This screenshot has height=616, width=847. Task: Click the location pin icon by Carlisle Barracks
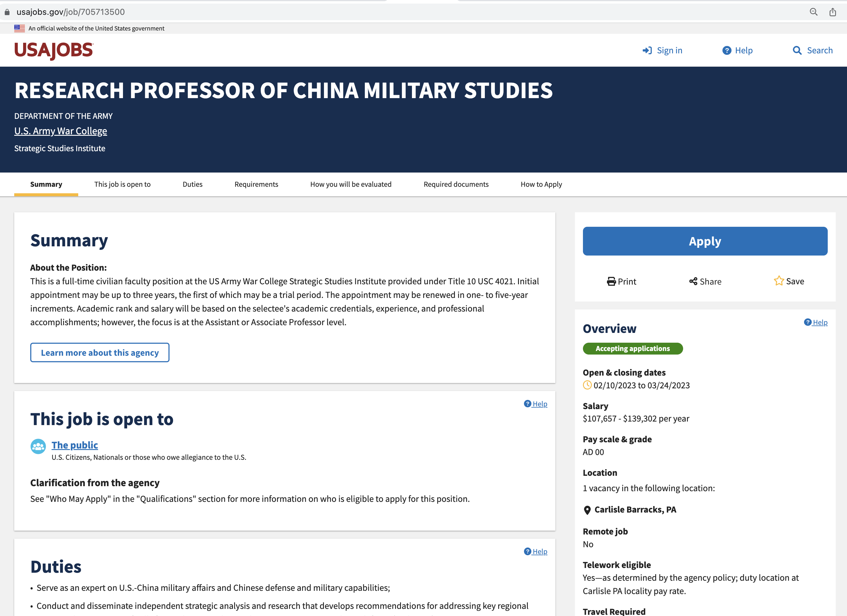(x=587, y=510)
